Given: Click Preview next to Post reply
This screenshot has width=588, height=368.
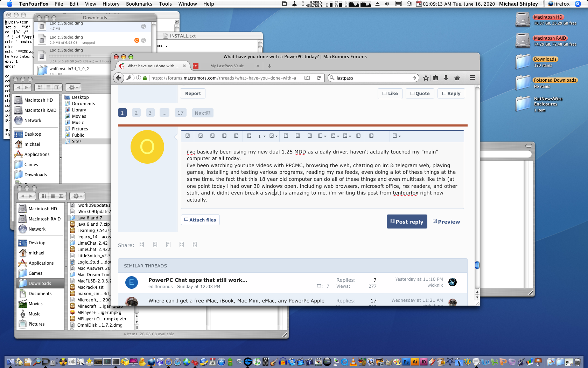Looking at the screenshot, I should 446,222.
